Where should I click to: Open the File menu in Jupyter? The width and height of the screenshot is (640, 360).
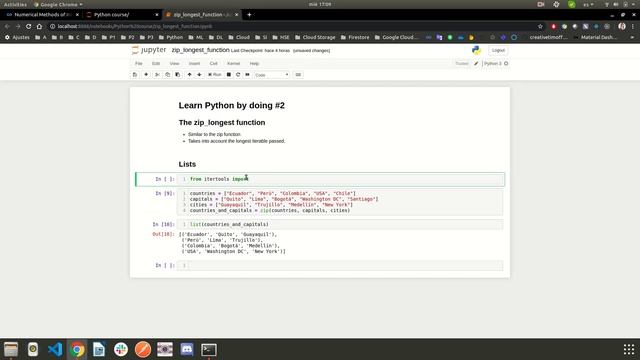(139, 64)
